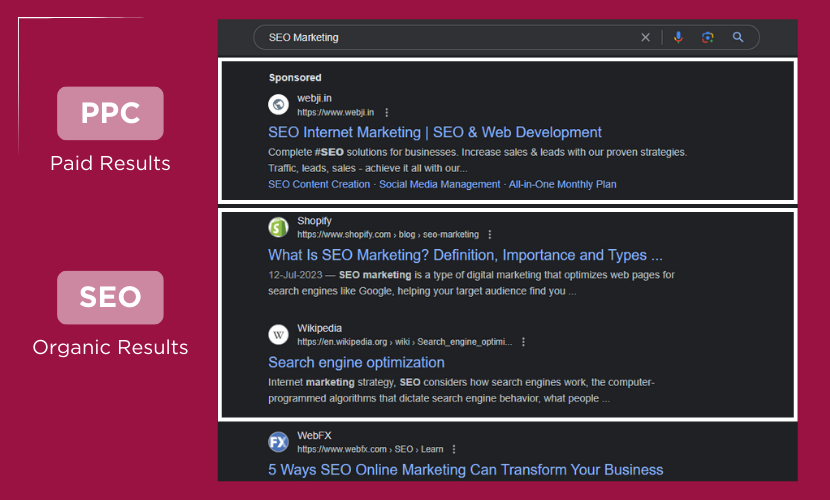The height and width of the screenshot is (500, 830).
Task: Open the three-dot menu beside WebFX URL
Action: (454, 449)
